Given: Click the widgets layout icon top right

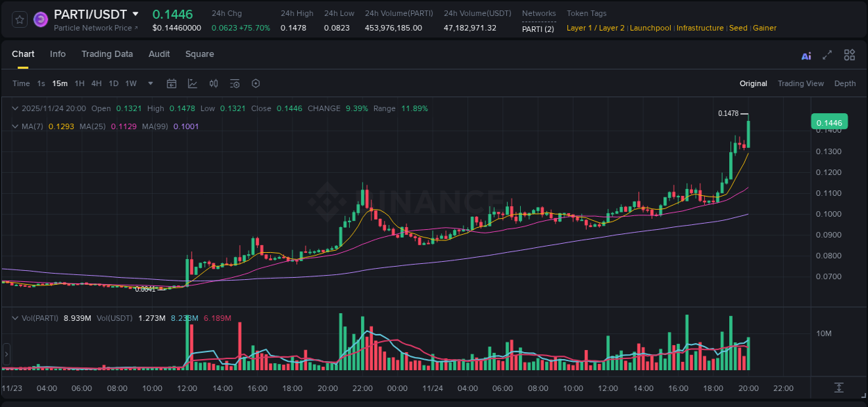Looking at the screenshot, I should [x=849, y=54].
